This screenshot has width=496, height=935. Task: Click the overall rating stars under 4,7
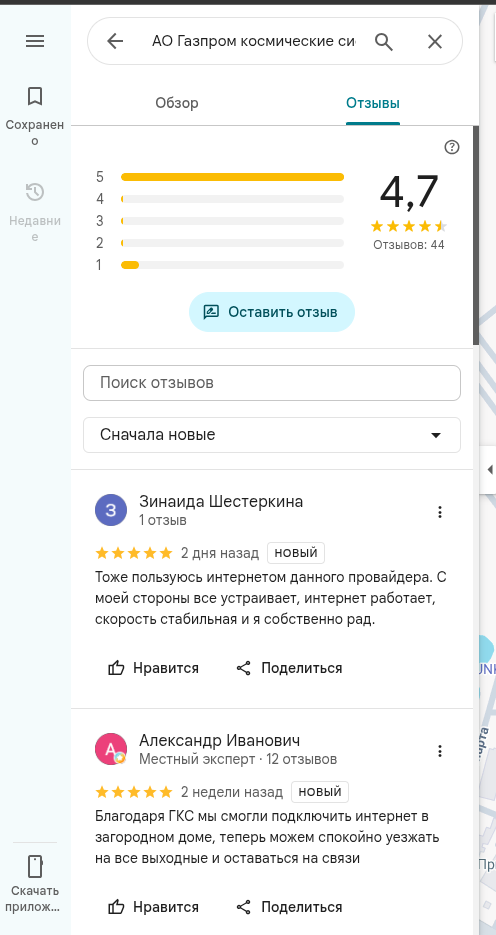tap(409, 226)
